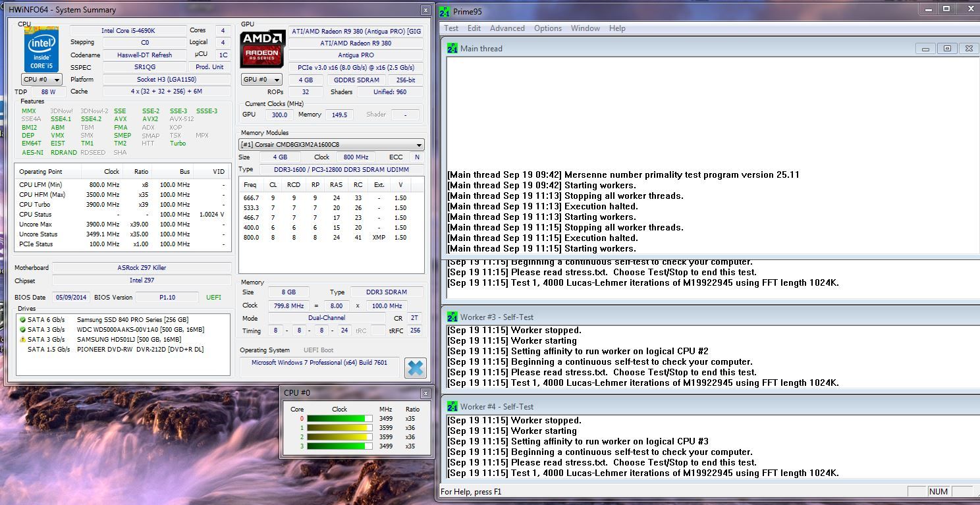Image resolution: width=980 pixels, height=505 pixels.
Task: Click the Intel Z97 chipset field
Action: 142,281
